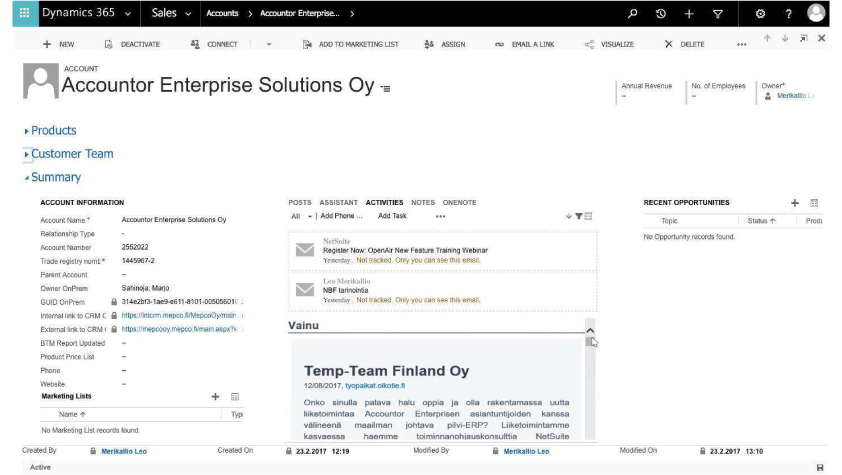The width and height of the screenshot is (842, 475).
Task: Open Recent Opportunities grid view icon
Action: click(x=814, y=203)
